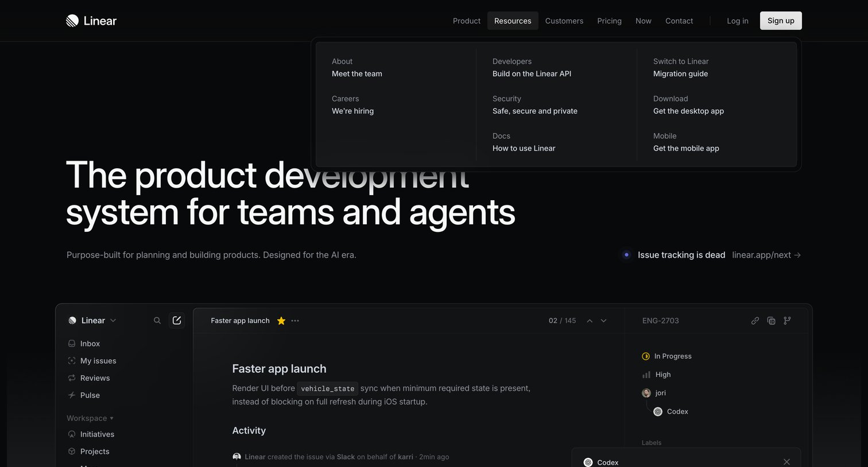Expand the Linear workspace dropdown in sidebar

(92, 321)
